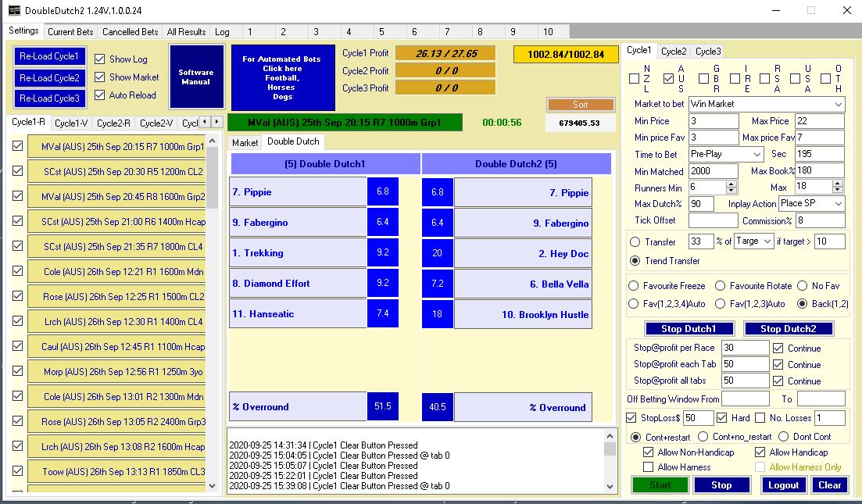Screen dimensions: 862x504
Task: Click Trekking runner in Double Dutch1
Action: click(x=298, y=253)
